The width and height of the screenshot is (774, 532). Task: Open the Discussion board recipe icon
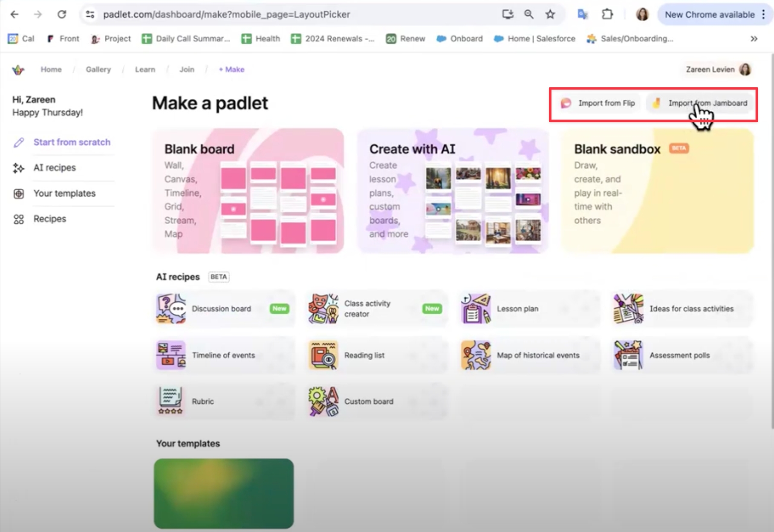[x=170, y=309]
